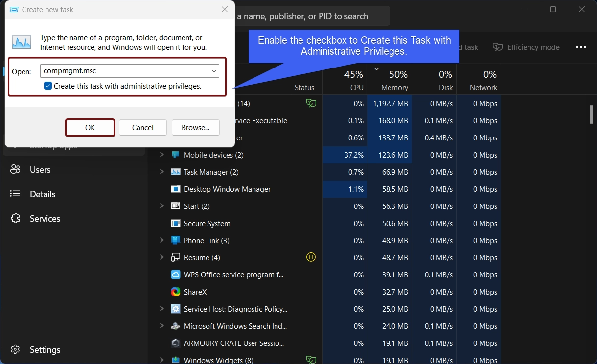Open the Details tab in sidebar

tap(73, 194)
